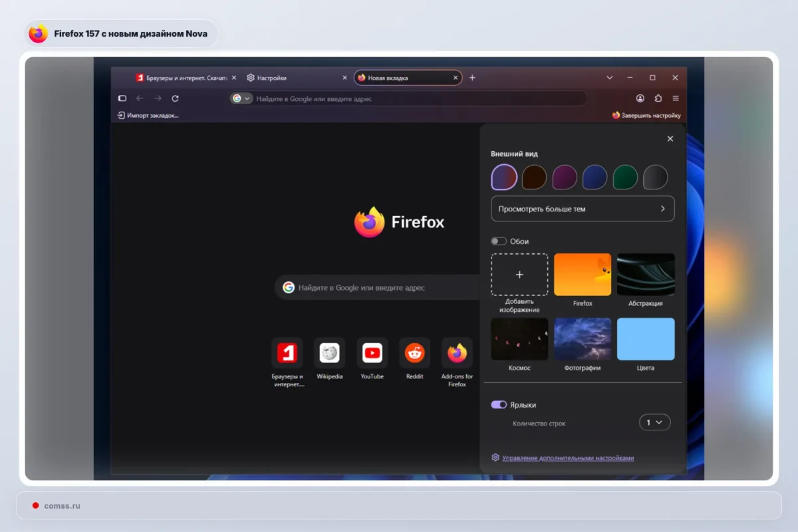Select the magenta theme swatch
The height and width of the screenshot is (532, 798).
(x=565, y=178)
